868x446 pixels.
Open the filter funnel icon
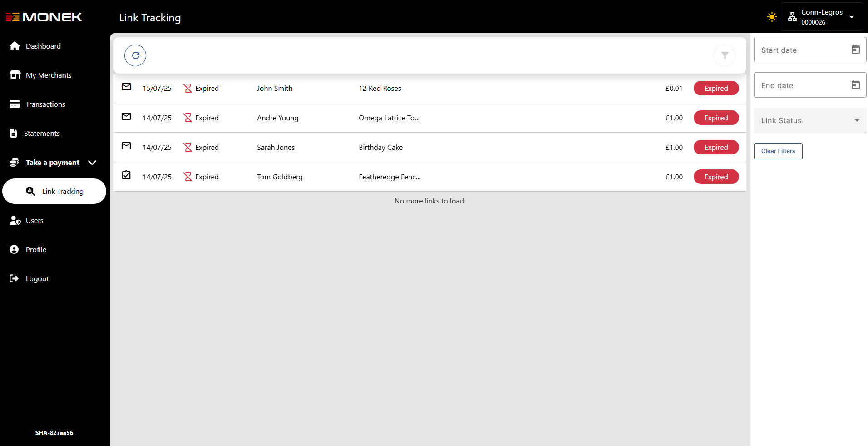(725, 55)
